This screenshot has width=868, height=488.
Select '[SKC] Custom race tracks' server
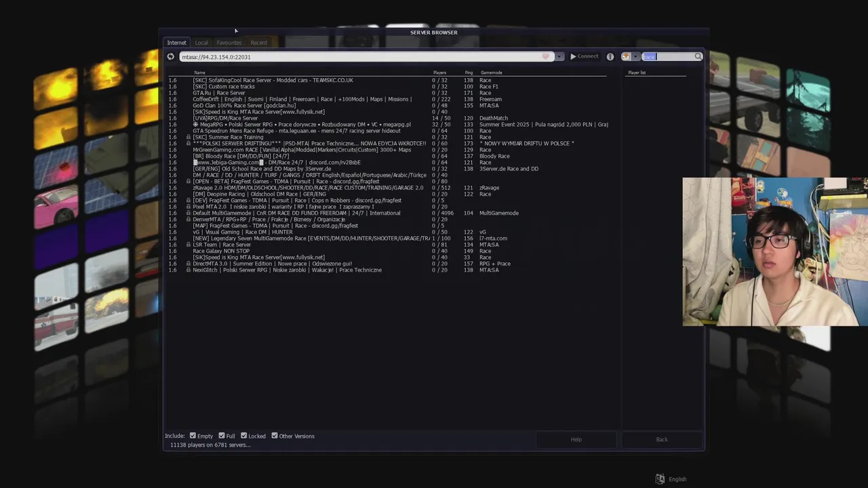pos(387,87)
